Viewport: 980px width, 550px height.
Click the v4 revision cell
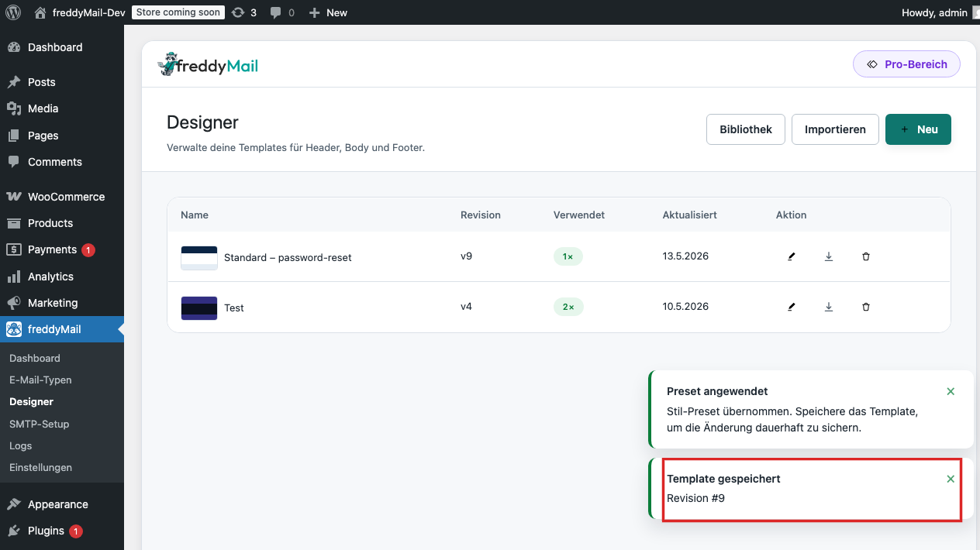pos(466,306)
